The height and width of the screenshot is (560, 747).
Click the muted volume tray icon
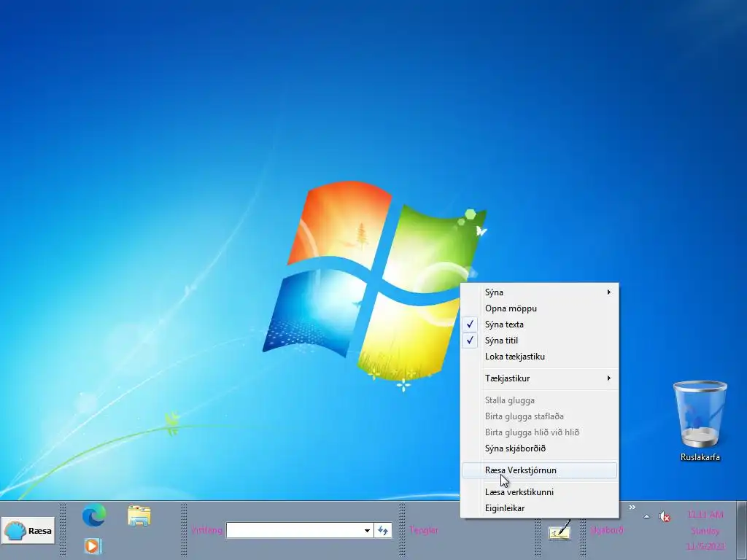(x=664, y=516)
